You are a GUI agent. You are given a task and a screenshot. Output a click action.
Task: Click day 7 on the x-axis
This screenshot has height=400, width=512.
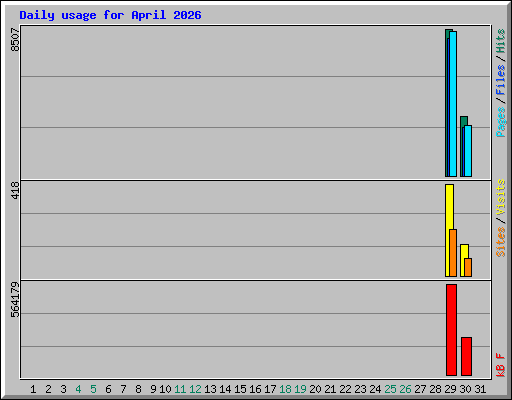[x=123, y=389]
